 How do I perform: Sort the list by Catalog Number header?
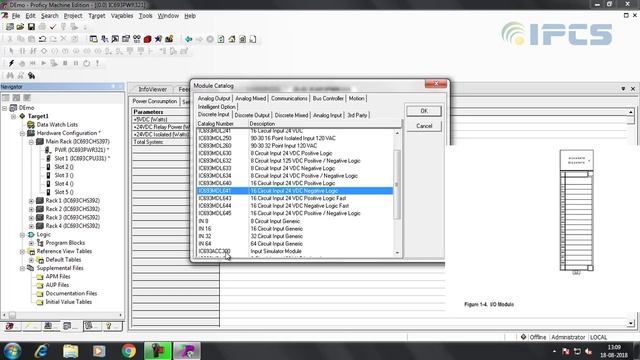[222, 123]
